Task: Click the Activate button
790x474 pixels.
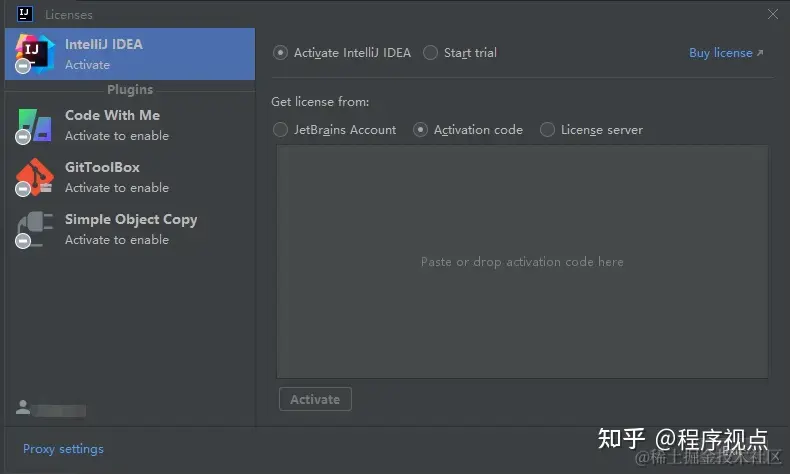Action: pos(315,399)
